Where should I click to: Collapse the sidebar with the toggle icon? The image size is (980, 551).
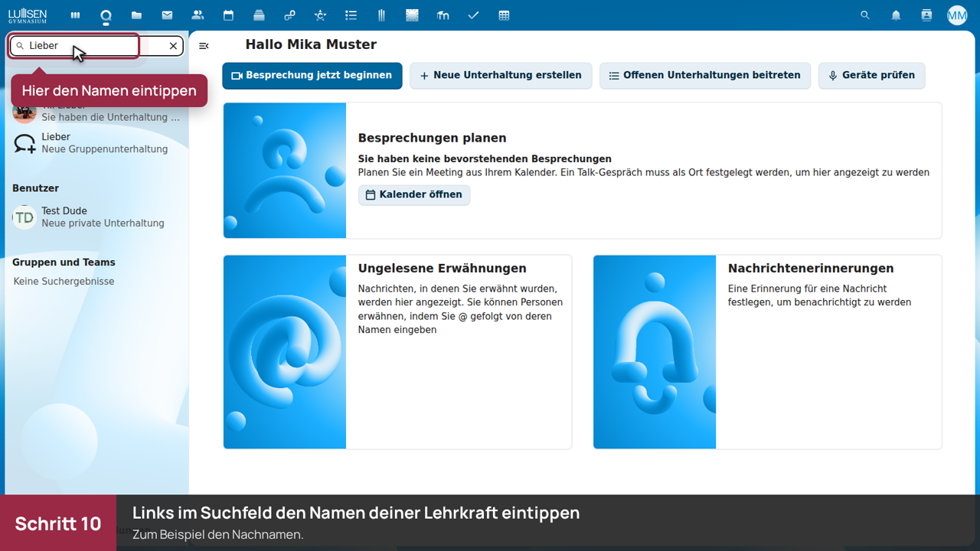click(x=204, y=46)
